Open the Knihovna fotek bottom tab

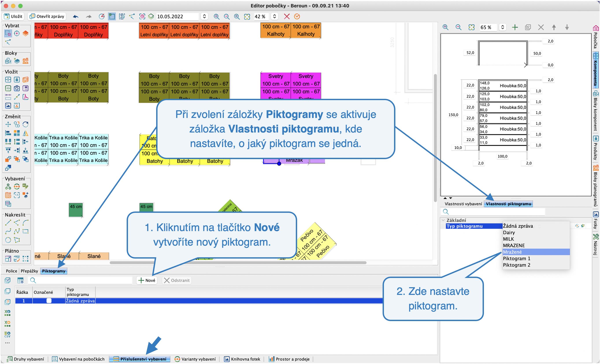point(242,359)
